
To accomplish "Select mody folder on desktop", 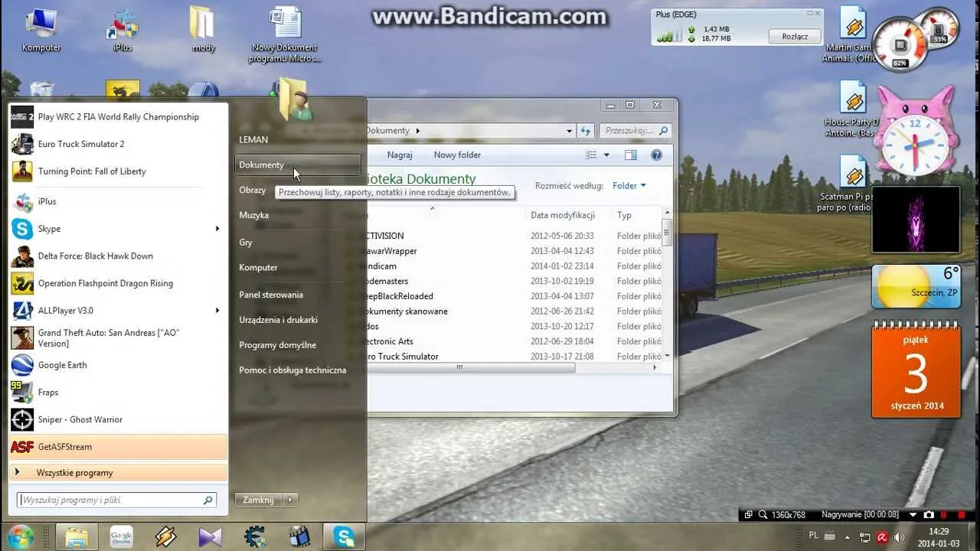I will [x=203, y=31].
